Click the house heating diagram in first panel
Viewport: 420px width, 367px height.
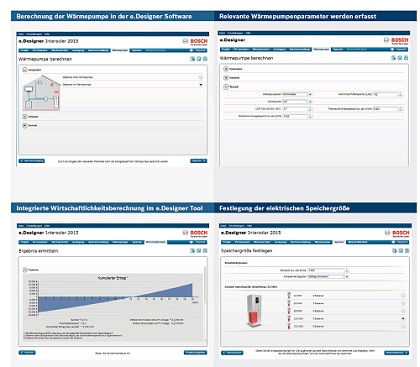pos(41,93)
